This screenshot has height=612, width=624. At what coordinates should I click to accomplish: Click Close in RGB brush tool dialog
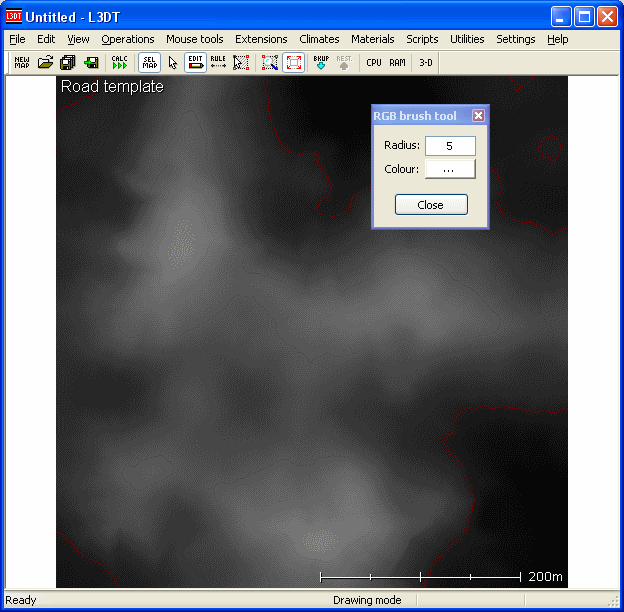click(431, 205)
